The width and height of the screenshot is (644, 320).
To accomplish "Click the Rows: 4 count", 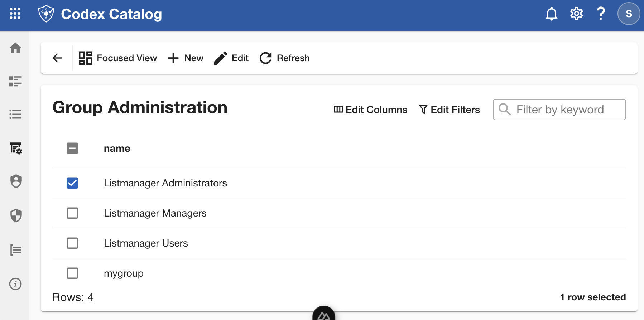I will 73,297.
